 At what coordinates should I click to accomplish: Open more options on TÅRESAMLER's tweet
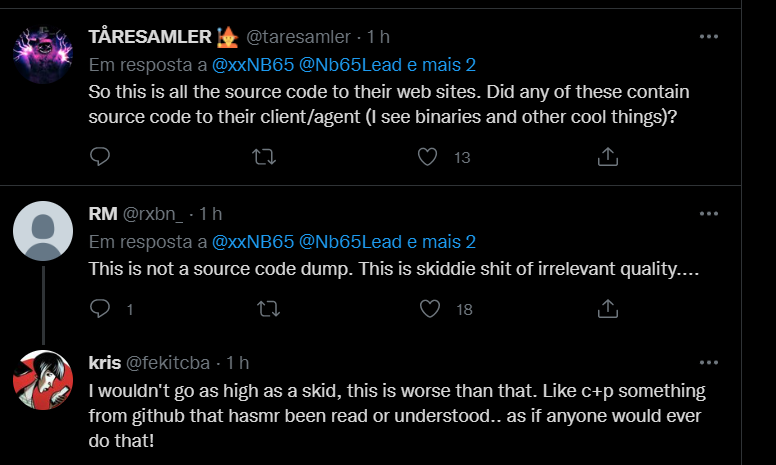pos(708,37)
